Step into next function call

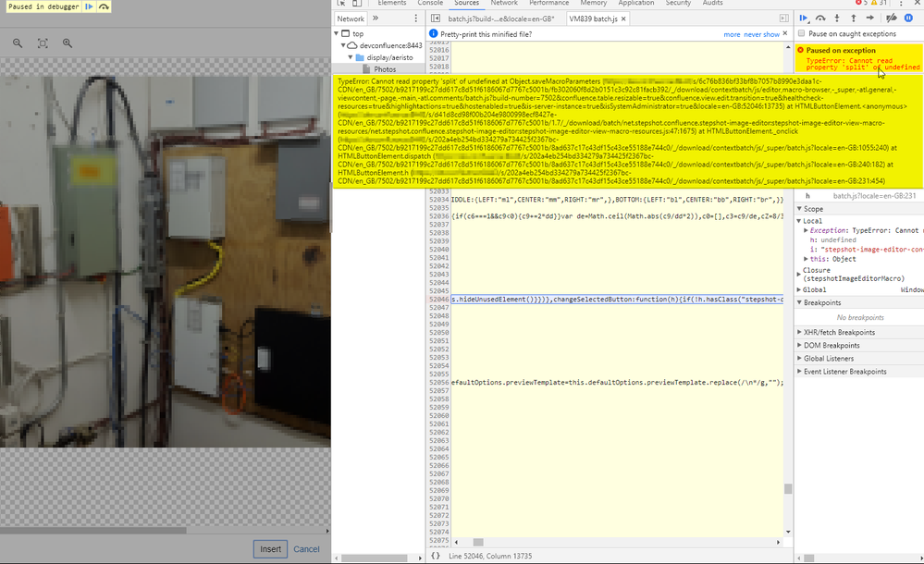837,18
